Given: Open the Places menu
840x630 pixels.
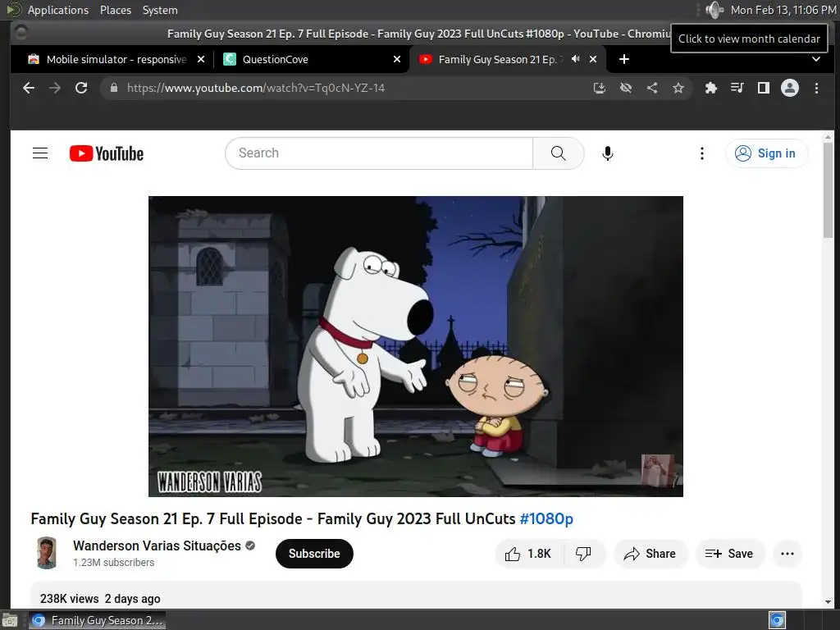Looking at the screenshot, I should [x=116, y=10].
